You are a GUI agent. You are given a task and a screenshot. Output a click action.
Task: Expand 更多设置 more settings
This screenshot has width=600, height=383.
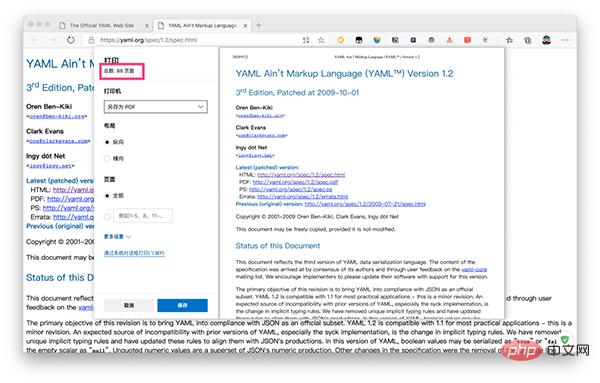(x=117, y=237)
